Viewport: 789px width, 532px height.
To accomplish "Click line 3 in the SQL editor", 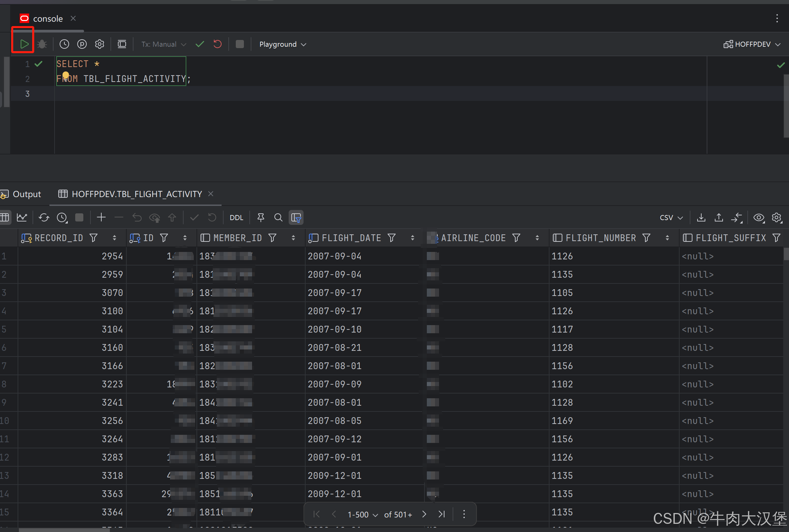I will 380,94.
